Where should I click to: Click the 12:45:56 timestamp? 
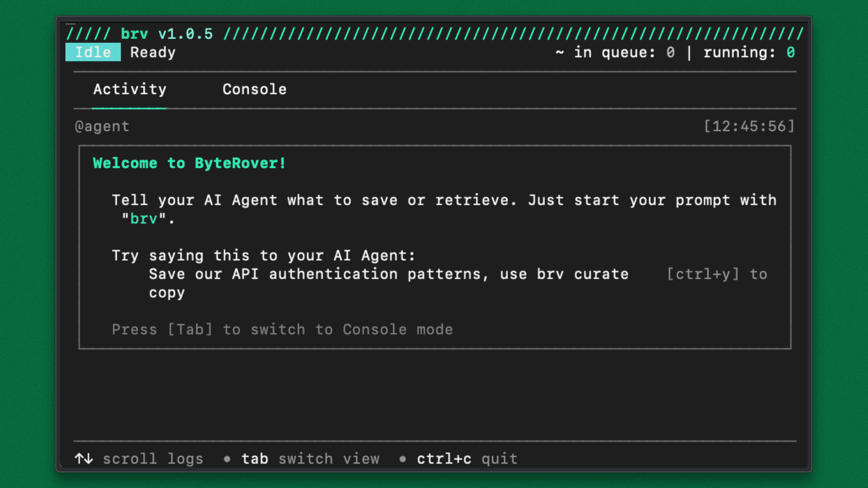coord(749,127)
